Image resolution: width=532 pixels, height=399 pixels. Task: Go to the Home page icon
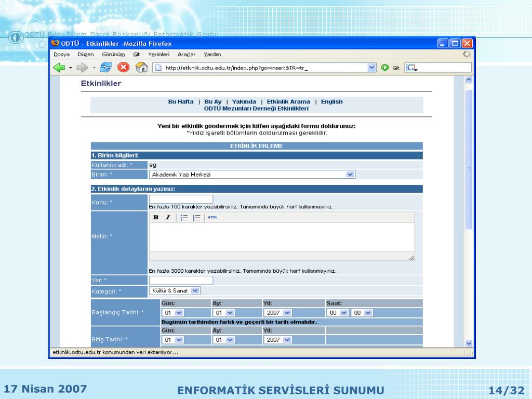(141, 67)
